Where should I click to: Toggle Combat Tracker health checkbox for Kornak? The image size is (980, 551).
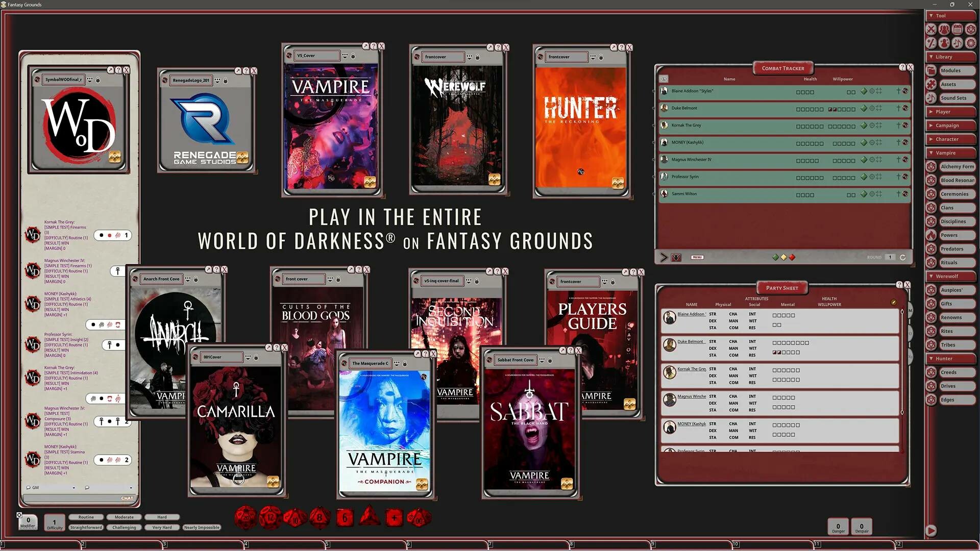coord(798,126)
